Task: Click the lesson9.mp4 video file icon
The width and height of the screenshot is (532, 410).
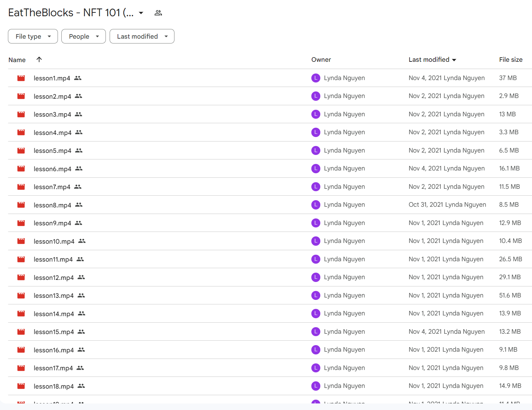Action: 21,223
